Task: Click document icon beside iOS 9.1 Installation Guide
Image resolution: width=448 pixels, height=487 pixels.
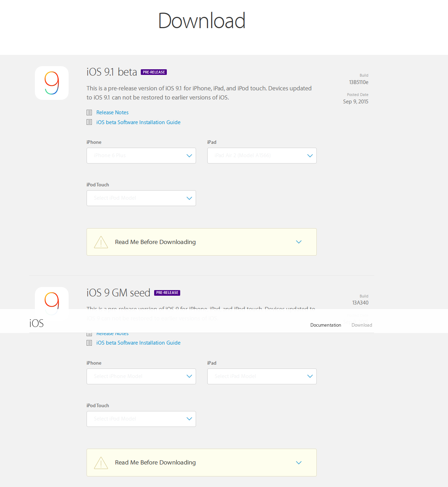Action: coord(89,122)
